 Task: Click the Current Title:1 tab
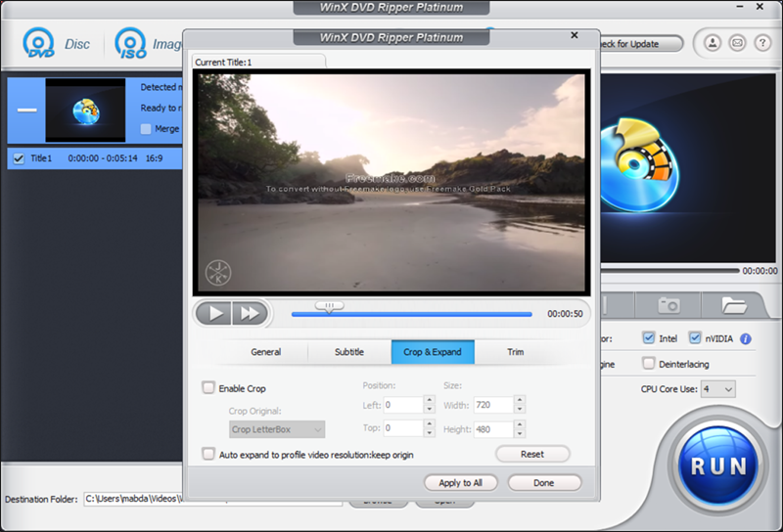click(x=258, y=62)
